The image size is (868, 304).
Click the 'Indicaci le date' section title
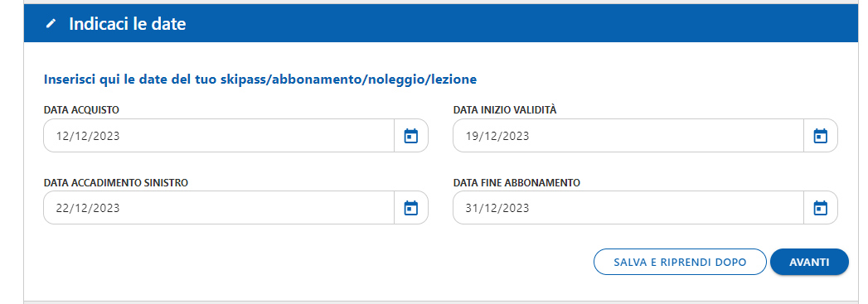(x=128, y=24)
